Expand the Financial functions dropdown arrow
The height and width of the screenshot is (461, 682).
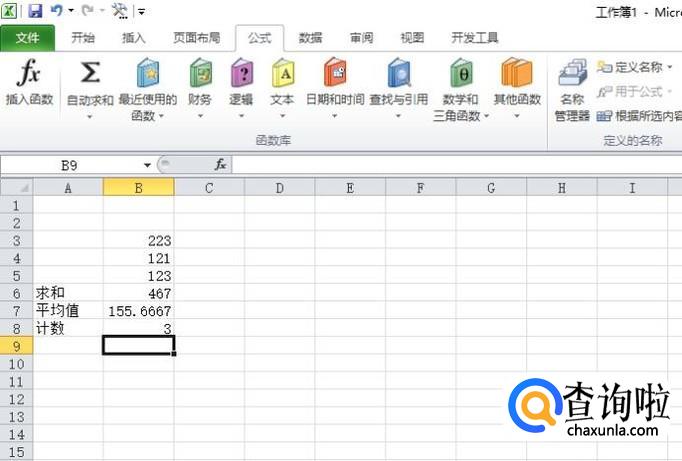pos(201,116)
